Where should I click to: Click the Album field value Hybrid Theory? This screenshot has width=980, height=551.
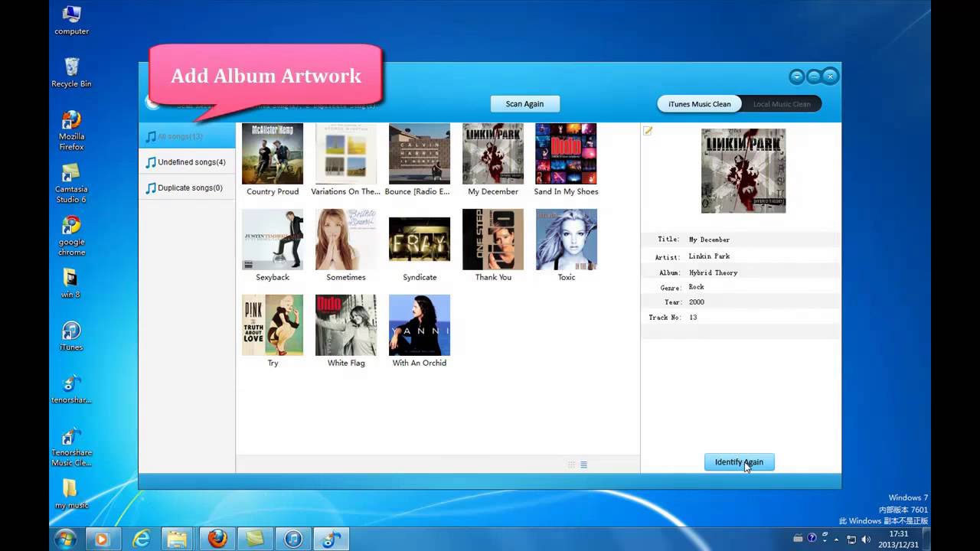pos(713,272)
